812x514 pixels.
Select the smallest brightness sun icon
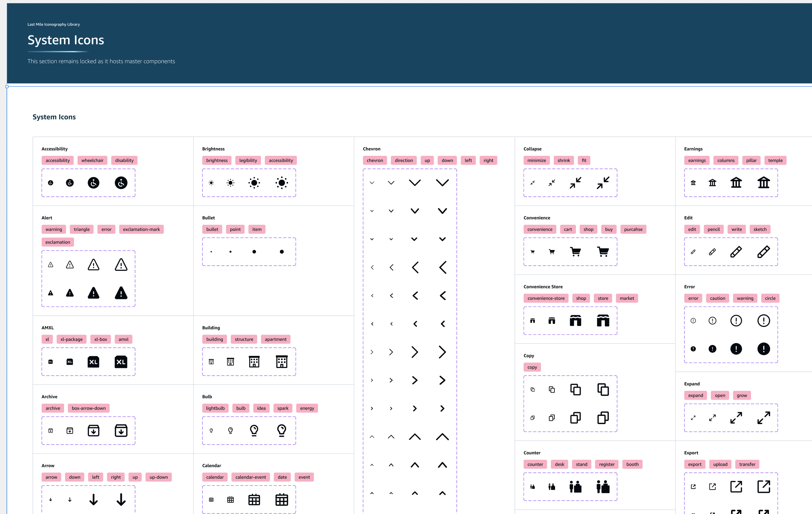pos(211,183)
